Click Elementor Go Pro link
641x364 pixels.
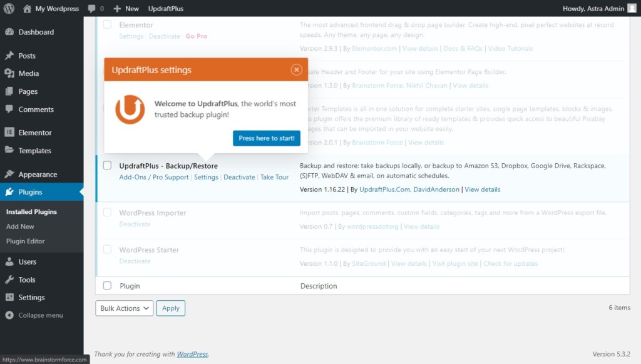[196, 36]
